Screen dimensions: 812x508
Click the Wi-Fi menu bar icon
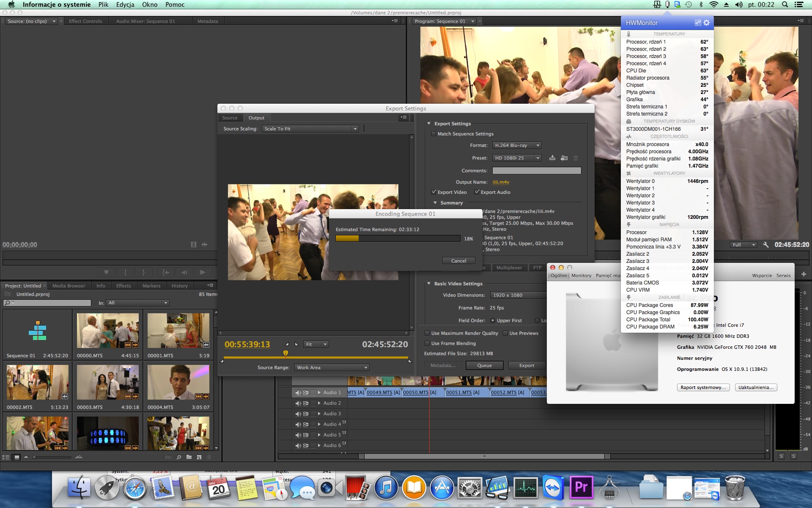(713, 5)
